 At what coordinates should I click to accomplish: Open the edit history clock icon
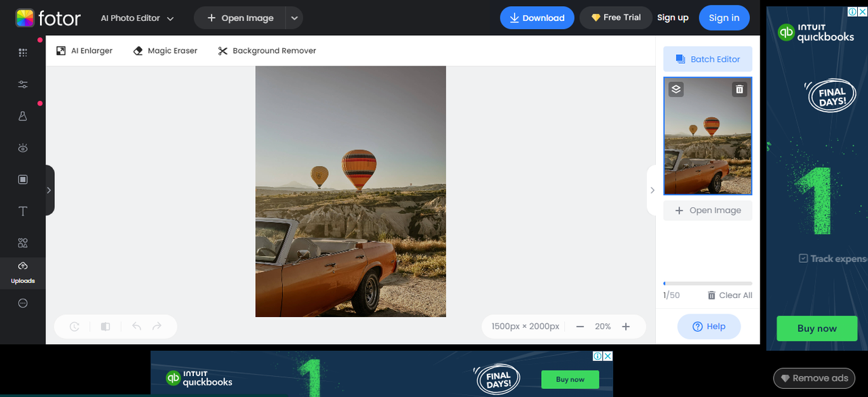click(x=75, y=327)
